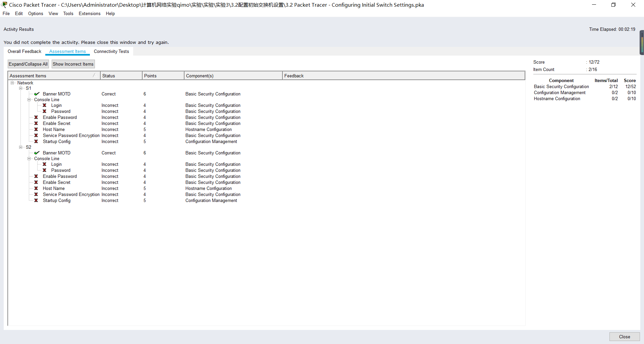Click 'Basic Security Configuration' in summary table
The height and width of the screenshot is (344, 644).
click(561, 86)
